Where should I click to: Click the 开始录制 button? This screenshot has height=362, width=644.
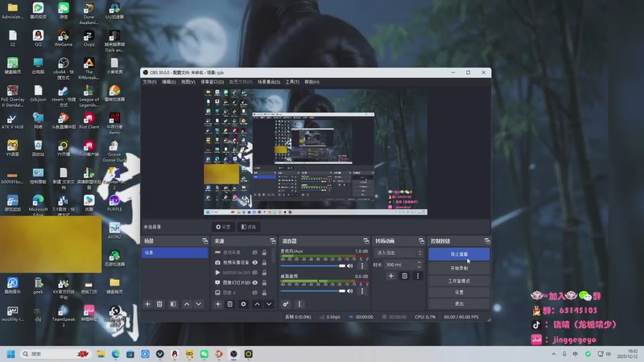pyautogui.click(x=459, y=268)
